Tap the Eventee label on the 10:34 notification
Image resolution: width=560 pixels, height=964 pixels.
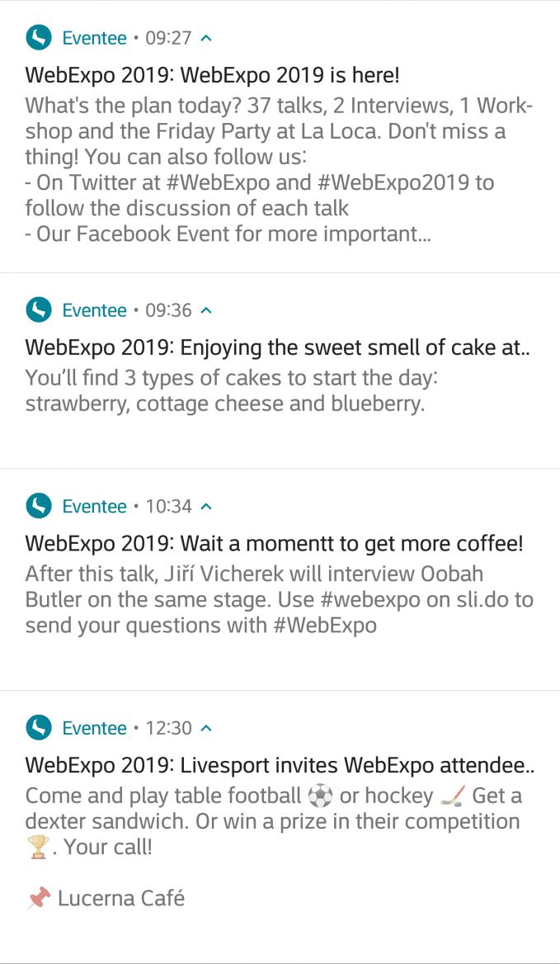[x=95, y=506]
